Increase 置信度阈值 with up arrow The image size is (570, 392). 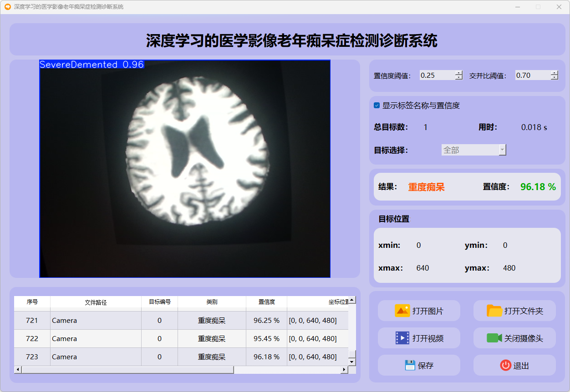click(x=458, y=73)
